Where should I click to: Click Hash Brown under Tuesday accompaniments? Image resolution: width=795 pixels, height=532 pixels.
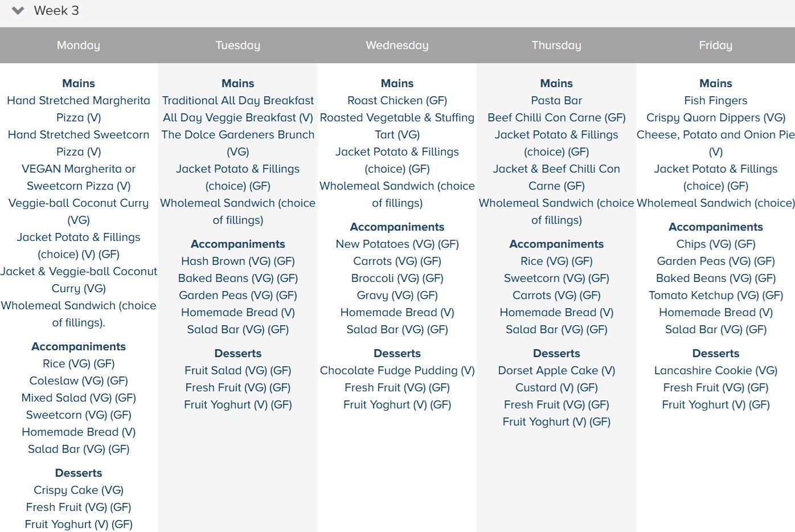click(x=238, y=261)
